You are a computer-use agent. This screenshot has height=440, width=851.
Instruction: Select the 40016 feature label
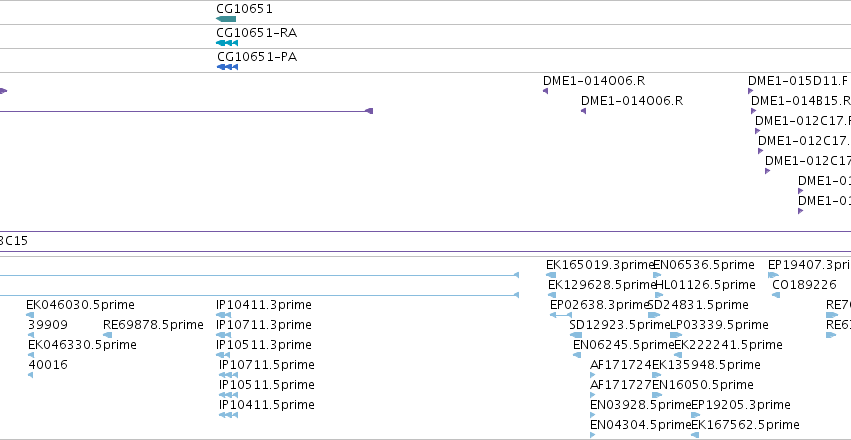tap(48, 365)
